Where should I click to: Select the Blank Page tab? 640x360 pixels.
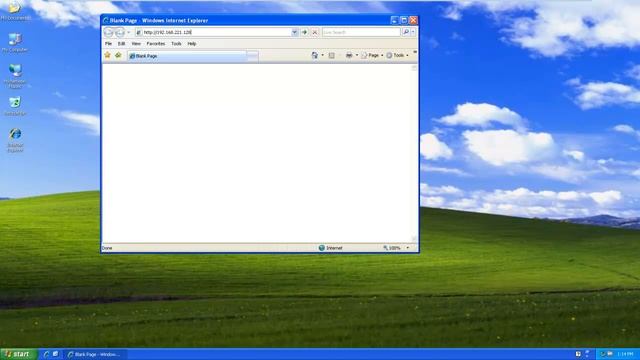point(187,56)
